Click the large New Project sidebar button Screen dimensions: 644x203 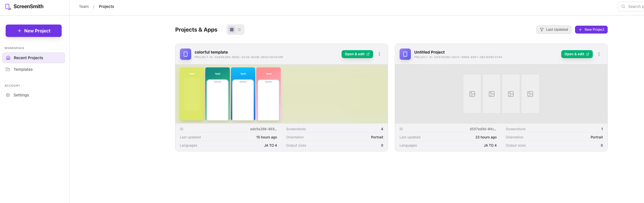pos(34,31)
